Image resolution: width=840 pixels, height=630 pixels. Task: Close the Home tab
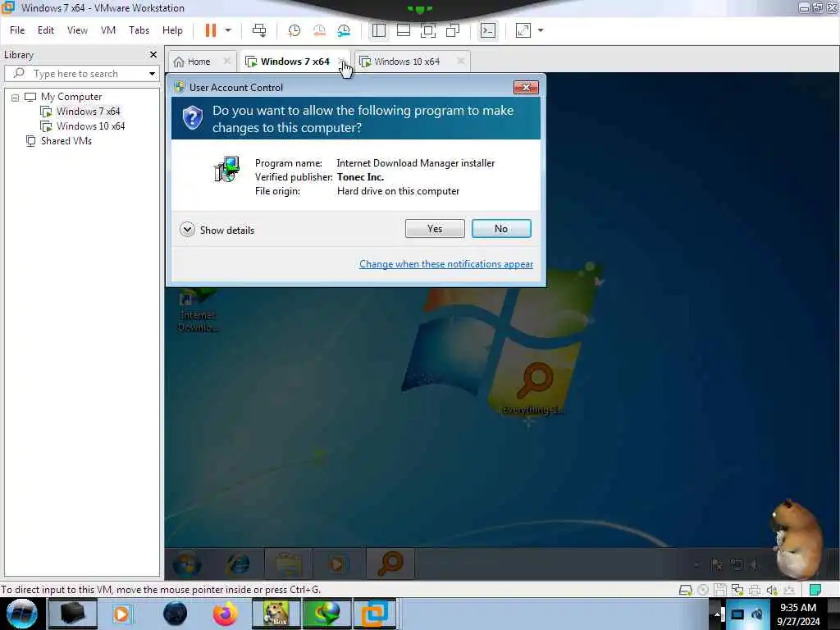[227, 61]
